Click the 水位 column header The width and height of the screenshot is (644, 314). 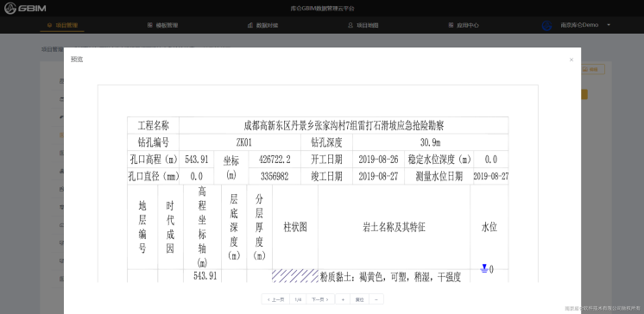[x=489, y=227]
